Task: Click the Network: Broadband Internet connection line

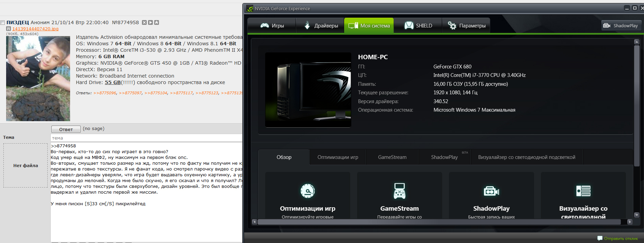Action: click(x=125, y=76)
